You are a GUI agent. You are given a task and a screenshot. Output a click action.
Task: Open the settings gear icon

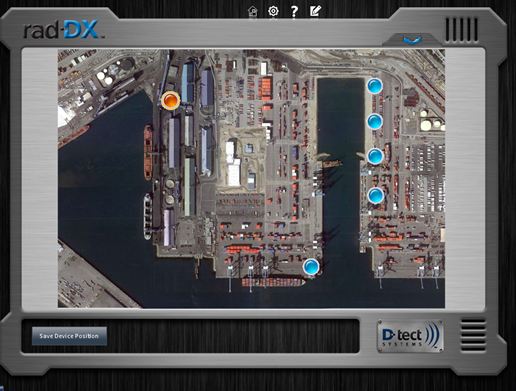pyautogui.click(x=273, y=11)
